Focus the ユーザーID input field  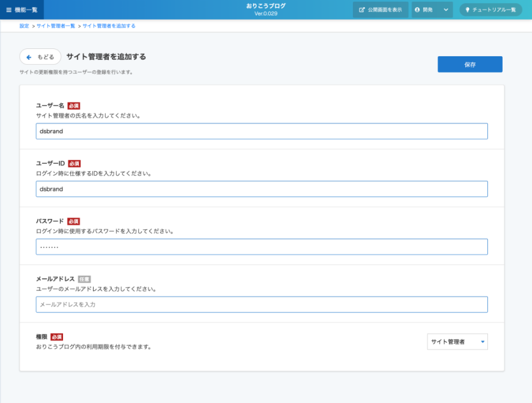point(262,189)
